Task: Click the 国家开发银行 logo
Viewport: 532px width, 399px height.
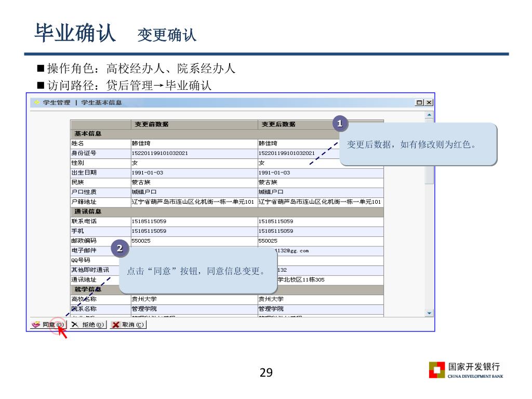Action: click(x=466, y=370)
